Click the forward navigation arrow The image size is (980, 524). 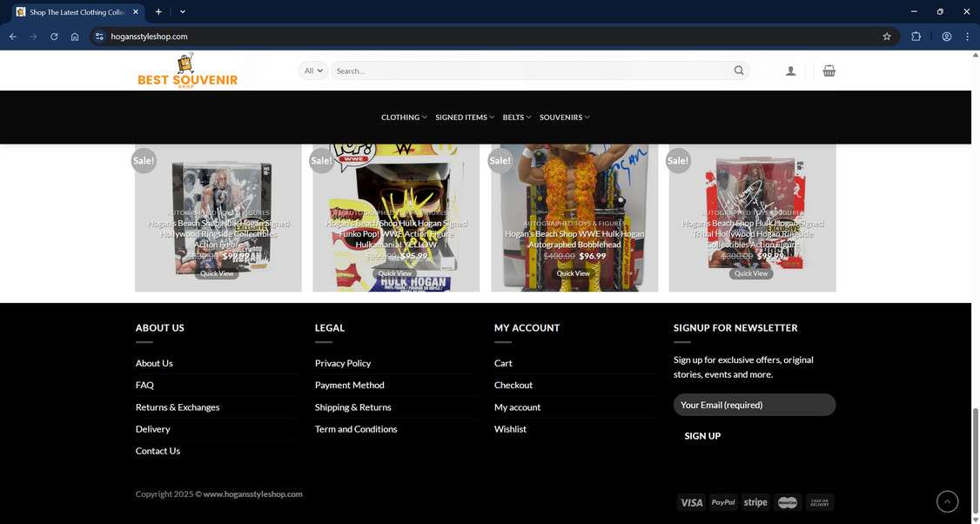pyautogui.click(x=33, y=37)
